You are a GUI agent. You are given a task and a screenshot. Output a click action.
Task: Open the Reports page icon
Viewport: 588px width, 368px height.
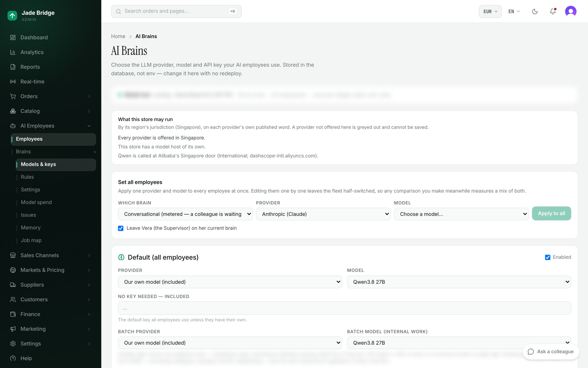(13, 67)
